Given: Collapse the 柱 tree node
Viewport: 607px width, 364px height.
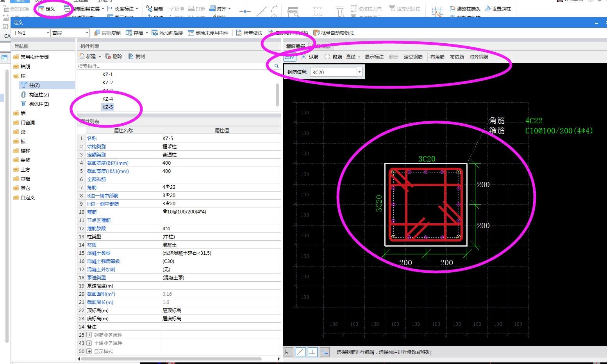Looking at the screenshot, I should click(16, 76).
